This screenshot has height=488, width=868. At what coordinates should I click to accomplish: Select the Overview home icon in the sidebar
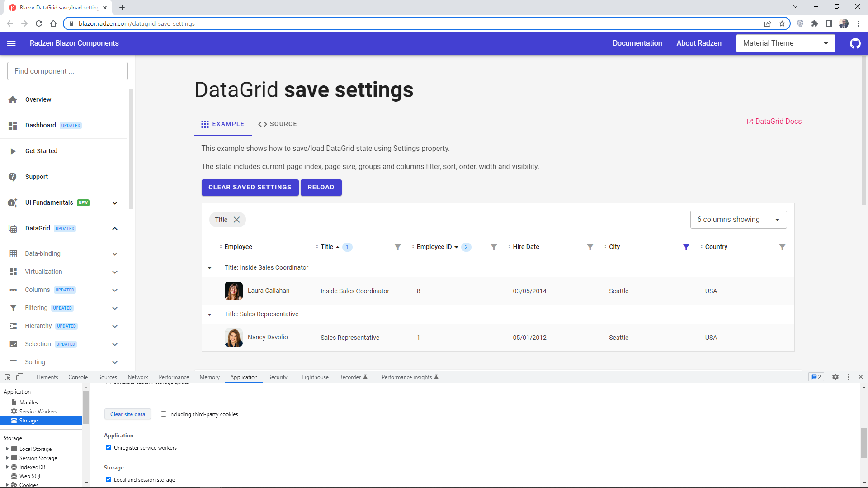coord(13,99)
